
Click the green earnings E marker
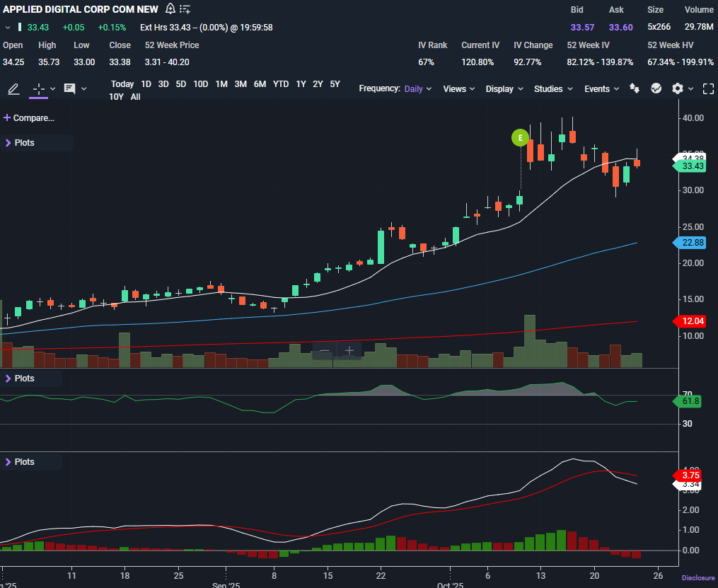520,138
